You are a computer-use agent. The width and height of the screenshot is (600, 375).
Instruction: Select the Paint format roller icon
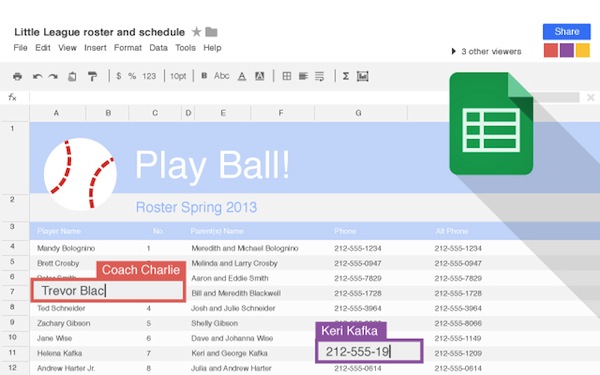point(92,77)
